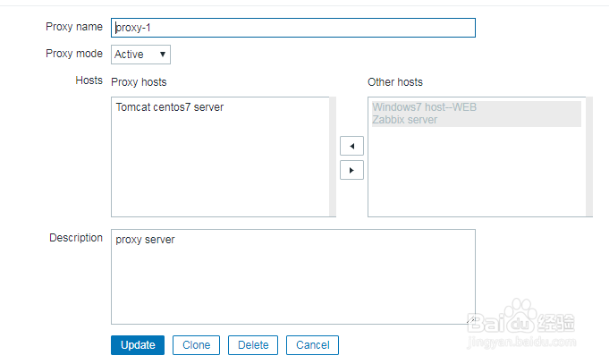Click the Clone button

196,345
